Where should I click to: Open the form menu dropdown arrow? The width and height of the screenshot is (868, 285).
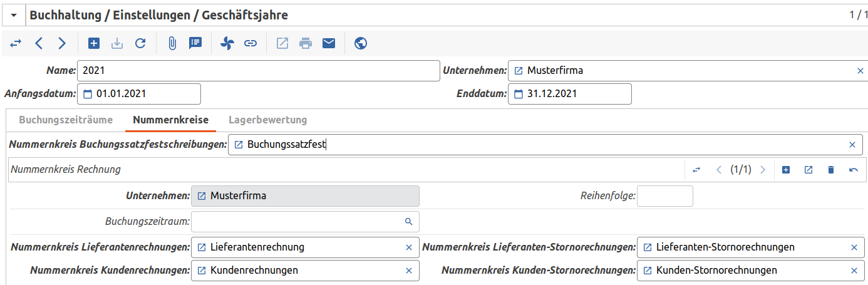(14, 15)
